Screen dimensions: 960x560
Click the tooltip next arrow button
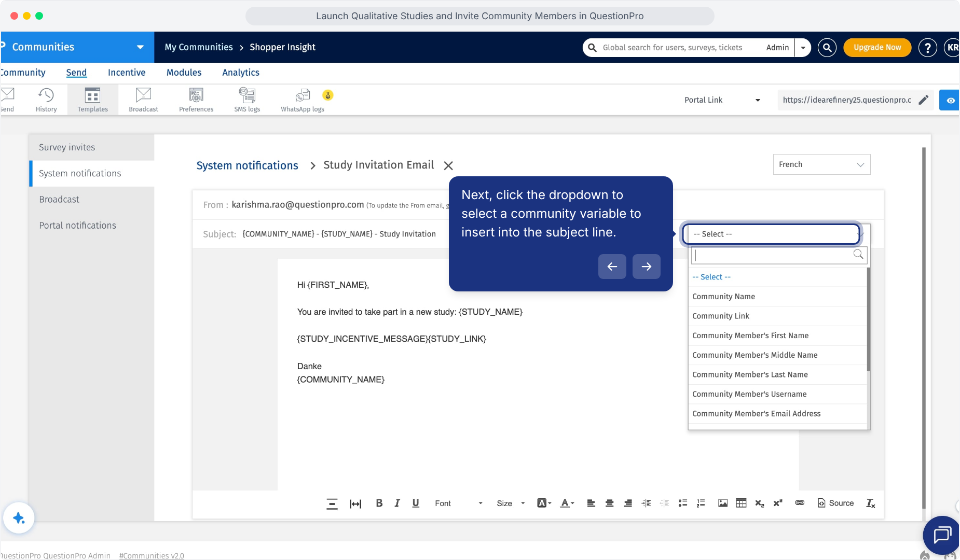pyautogui.click(x=646, y=267)
